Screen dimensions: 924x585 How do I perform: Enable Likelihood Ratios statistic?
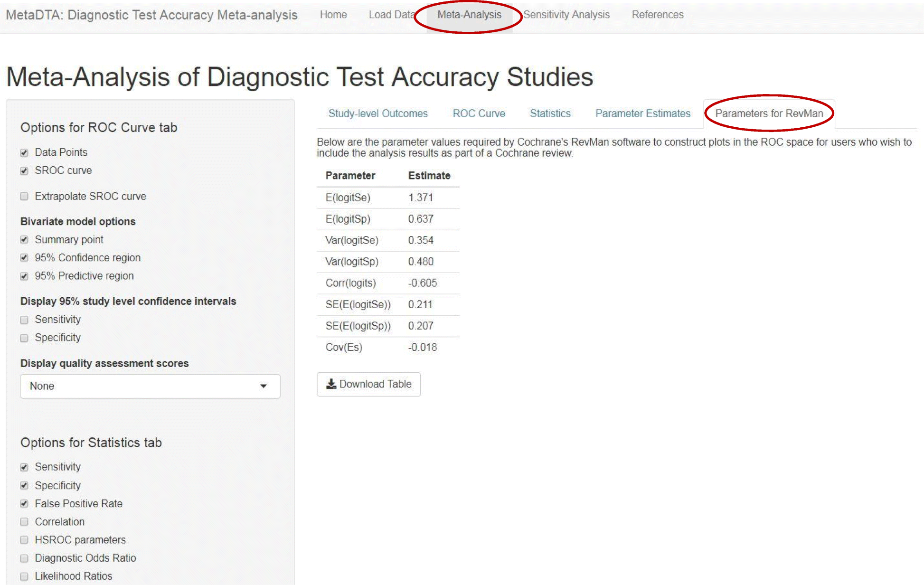click(24, 576)
